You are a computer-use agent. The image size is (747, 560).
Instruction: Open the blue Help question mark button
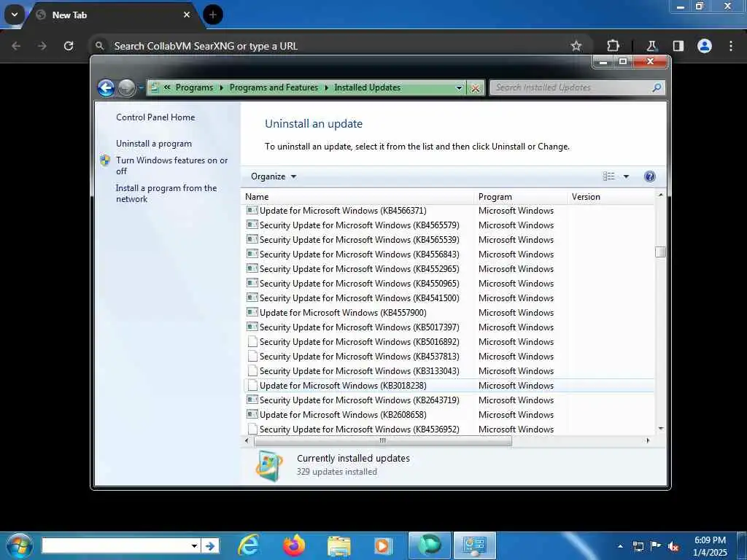pos(649,176)
